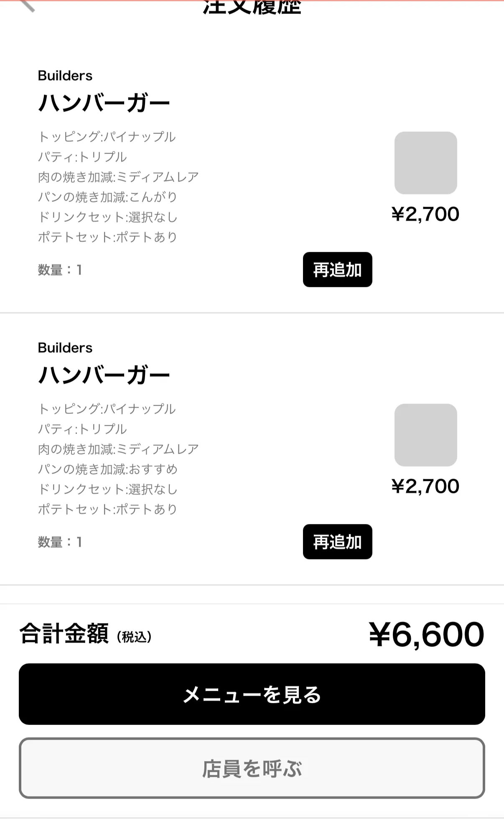The height and width of the screenshot is (819, 504).
Task: Tap 数量：1 on the first order
Action: [x=60, y=270]
